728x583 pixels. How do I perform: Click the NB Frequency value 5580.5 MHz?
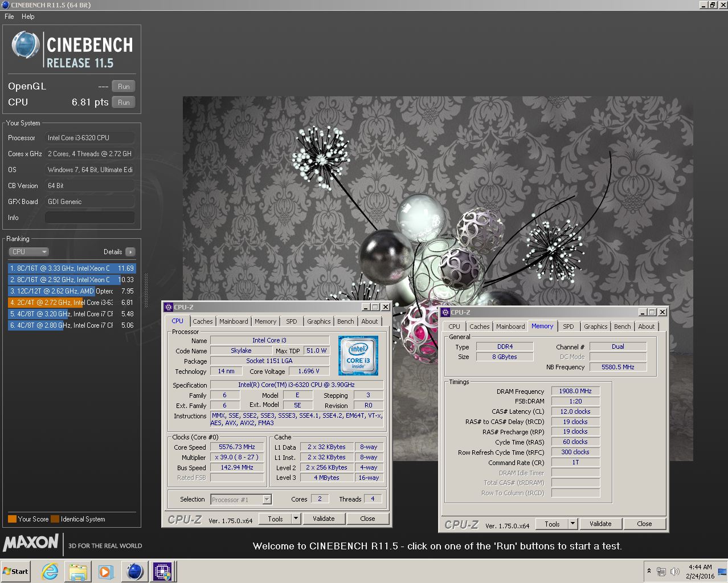click(x=618, y=367)
